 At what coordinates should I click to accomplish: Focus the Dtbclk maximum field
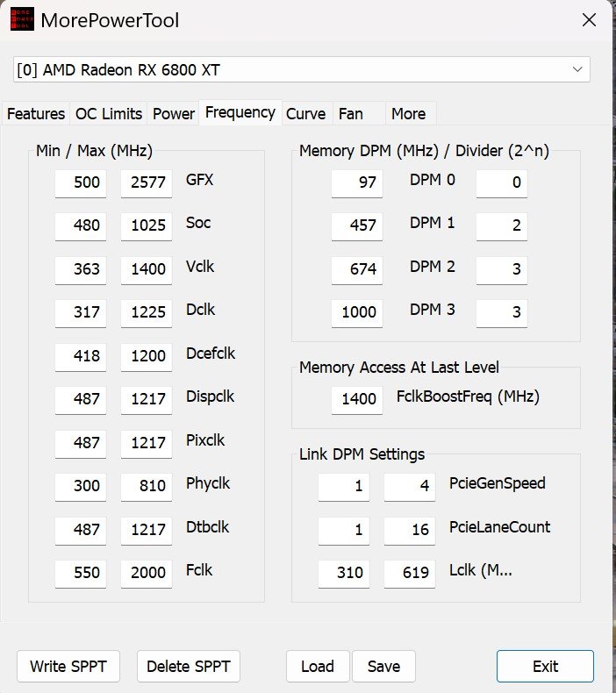(147, 531)
